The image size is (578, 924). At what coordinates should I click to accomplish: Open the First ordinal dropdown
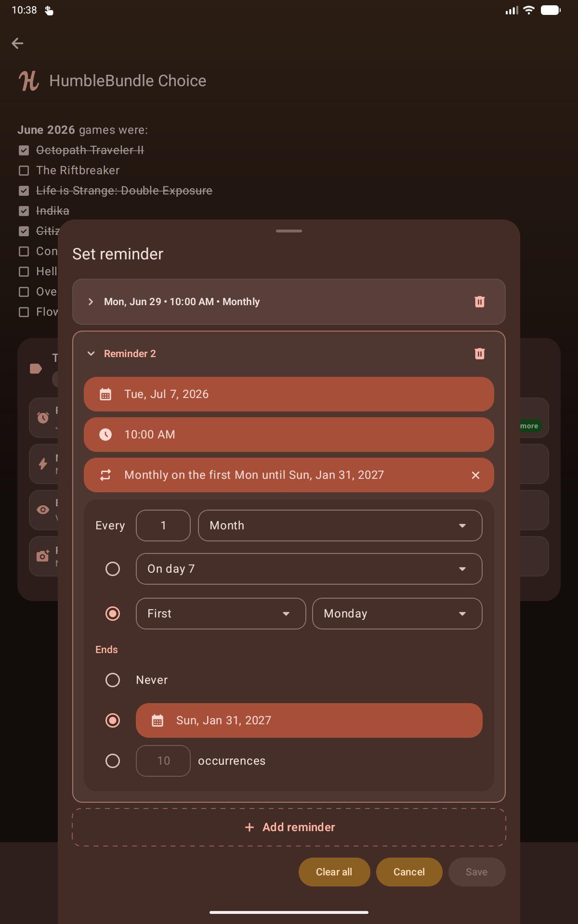[x=221, y=614]
